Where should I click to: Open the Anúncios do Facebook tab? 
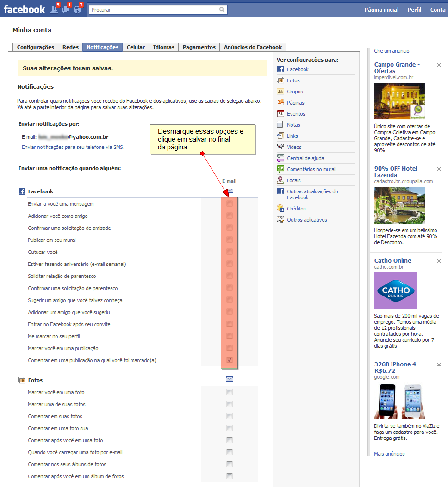coord(253,47)
